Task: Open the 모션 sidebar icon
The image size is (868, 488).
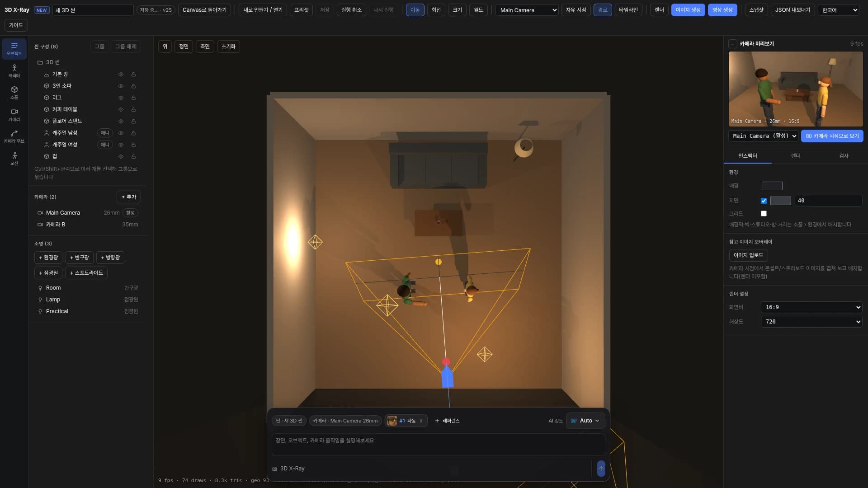Action: (14, 159)
